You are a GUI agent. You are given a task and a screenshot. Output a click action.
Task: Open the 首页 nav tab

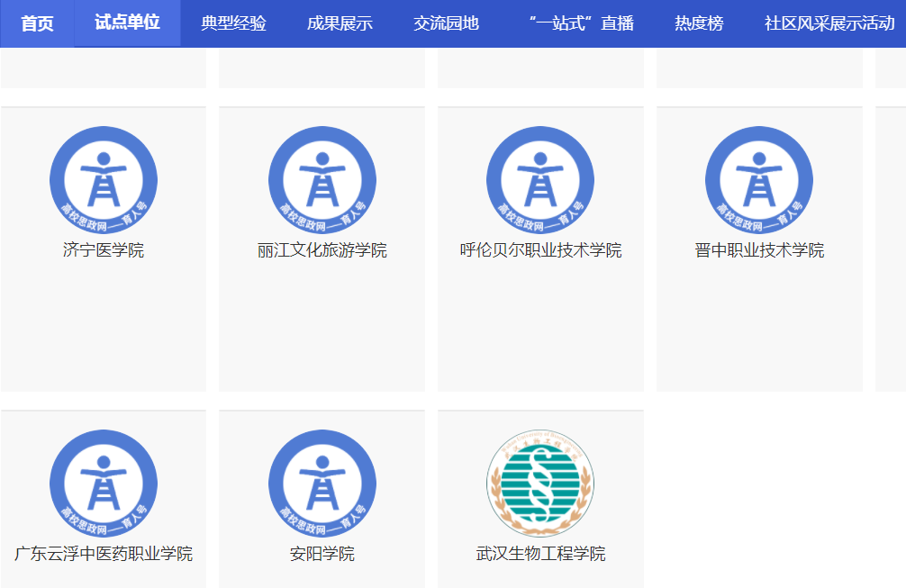37,23
